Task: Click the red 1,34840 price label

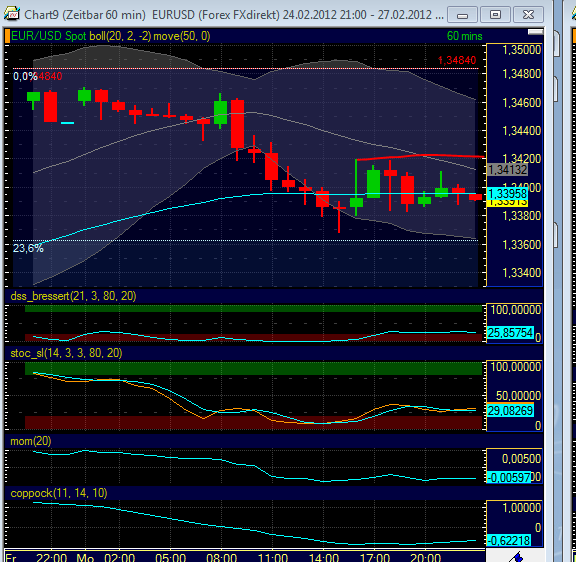Action: (457, 60)
